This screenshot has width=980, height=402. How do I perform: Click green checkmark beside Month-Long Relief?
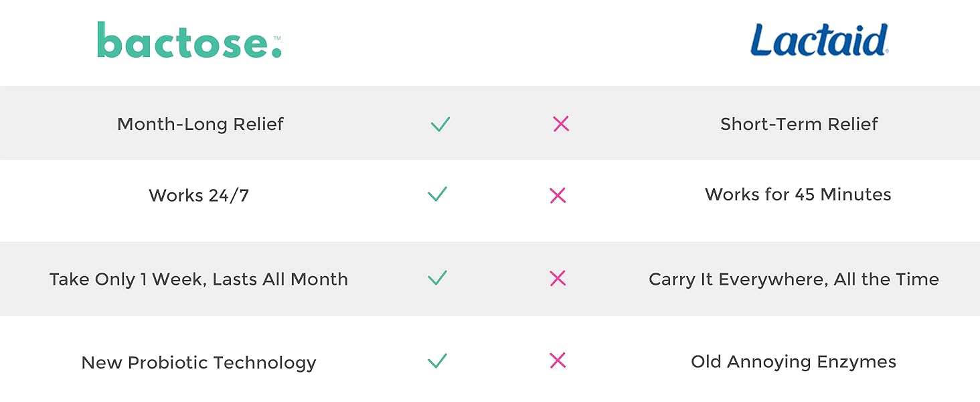click(x=440, y=124)
